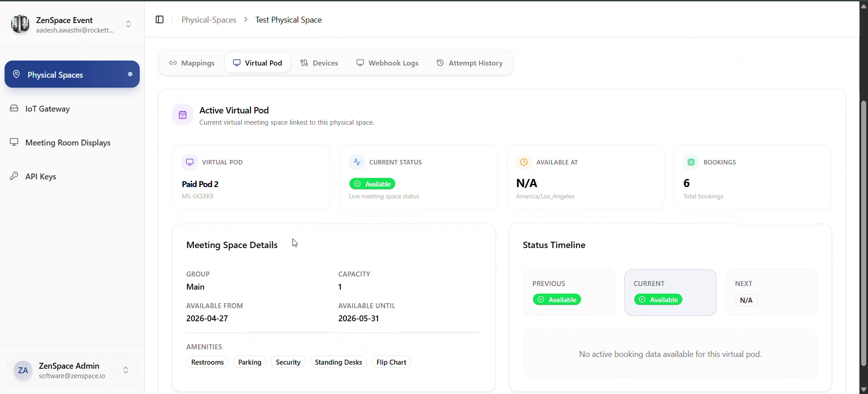
Task: Click the page vertical scrollbar
Action: [863, 233]
